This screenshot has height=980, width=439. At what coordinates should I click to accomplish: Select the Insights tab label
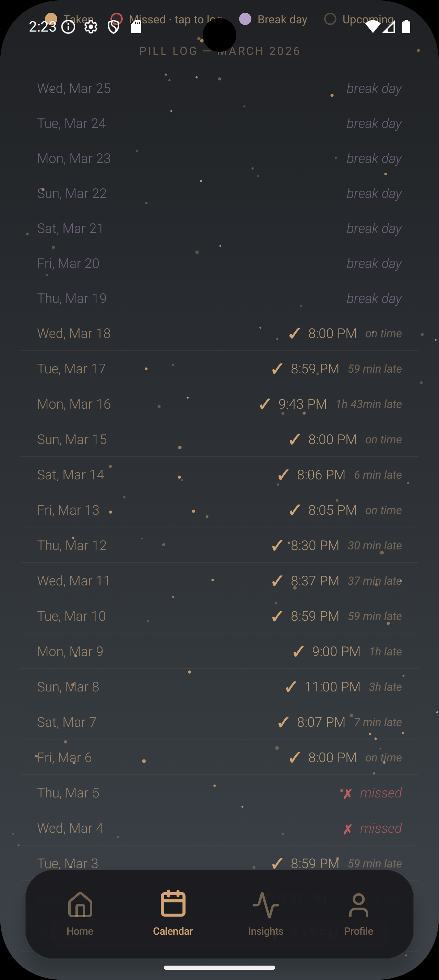pos(266,931)
